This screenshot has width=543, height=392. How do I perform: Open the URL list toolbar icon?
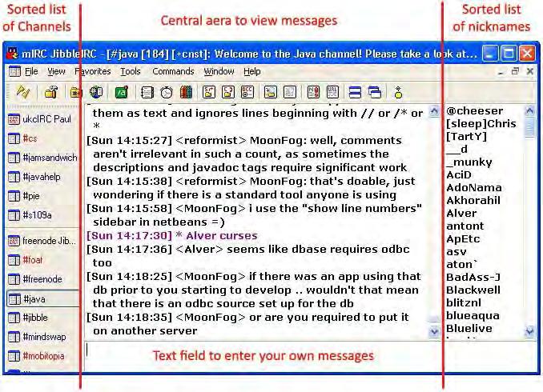(x=332, y=92)
